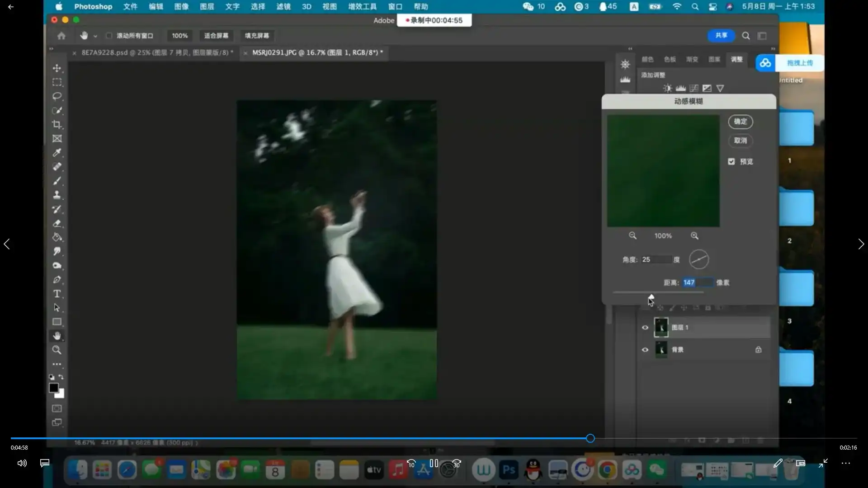
Task: Expand the collapsed toolbar chevrons
Action: [51, 48]
